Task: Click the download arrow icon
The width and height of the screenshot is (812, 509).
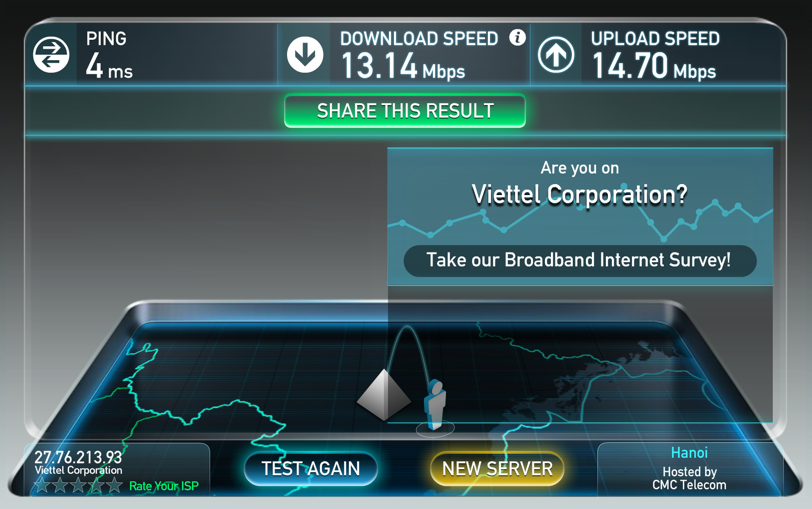Action: (305, 54)
